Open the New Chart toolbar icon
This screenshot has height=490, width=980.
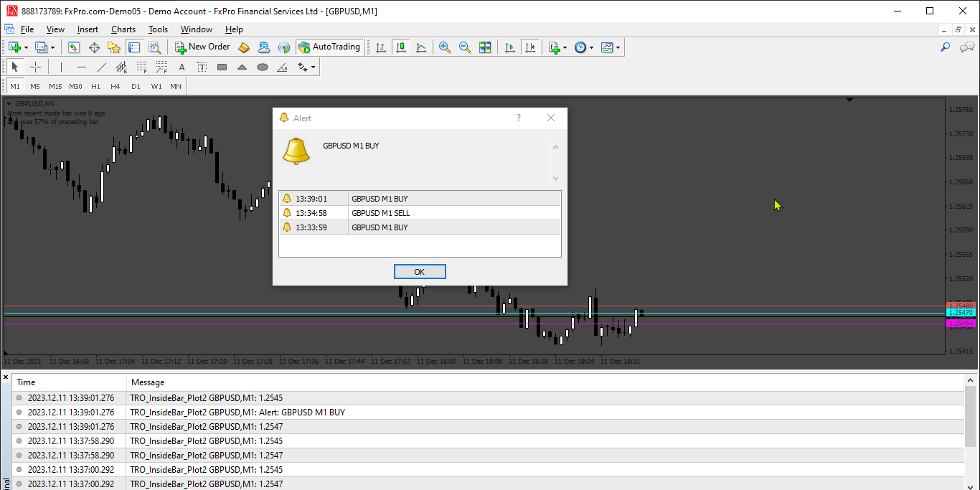14,47
